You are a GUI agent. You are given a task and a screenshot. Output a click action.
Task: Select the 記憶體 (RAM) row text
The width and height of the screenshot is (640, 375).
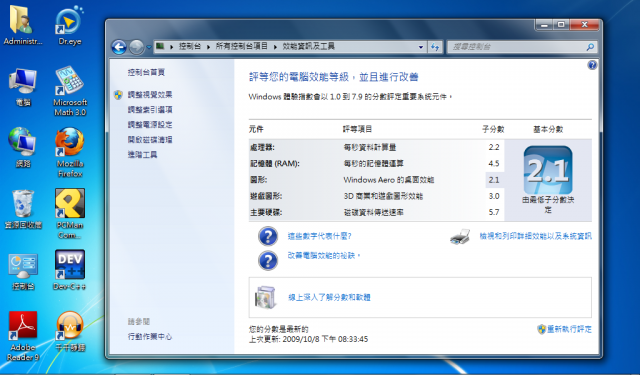(x=274, y=164)
